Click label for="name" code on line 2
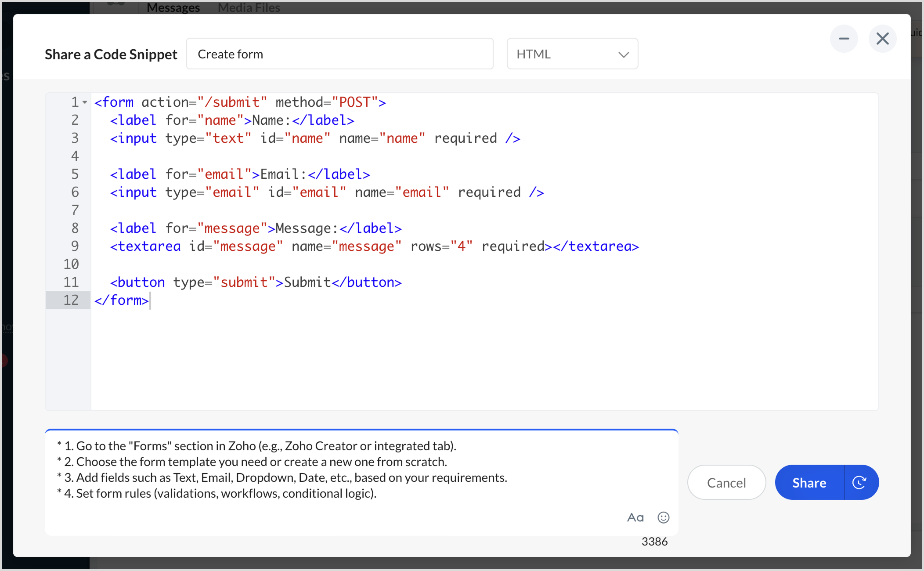The image size is (924, 571). [232, 120]
